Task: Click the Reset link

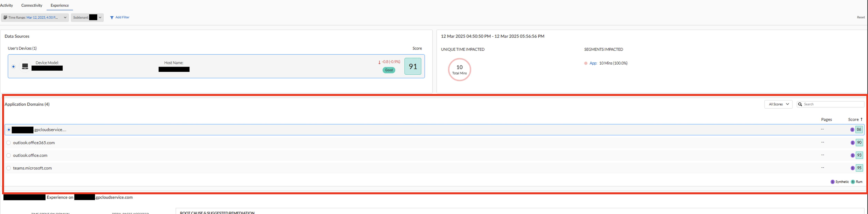Action: pyautogui.click(x=861, y=18)
